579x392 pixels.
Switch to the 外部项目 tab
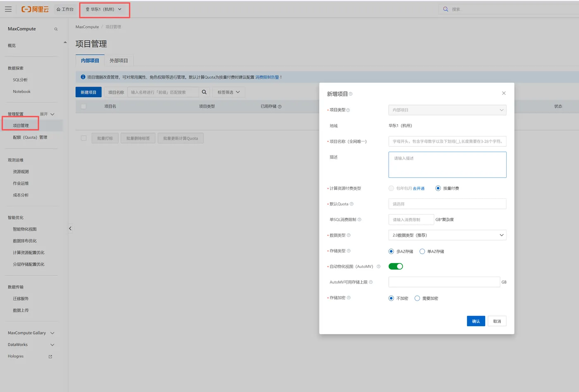[x=119, y=60]
